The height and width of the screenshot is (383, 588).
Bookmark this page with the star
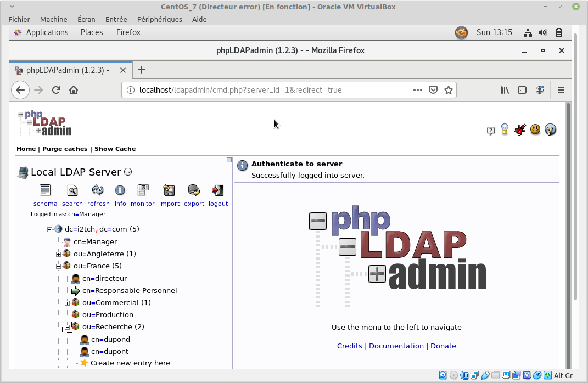point(449,90)
